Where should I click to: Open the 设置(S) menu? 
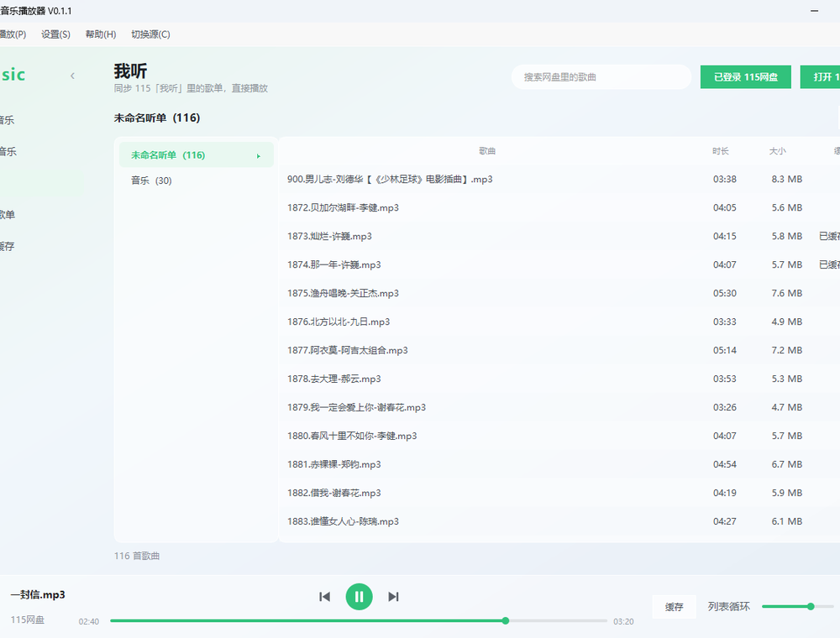pyautogui.click(x=55, y=34)
